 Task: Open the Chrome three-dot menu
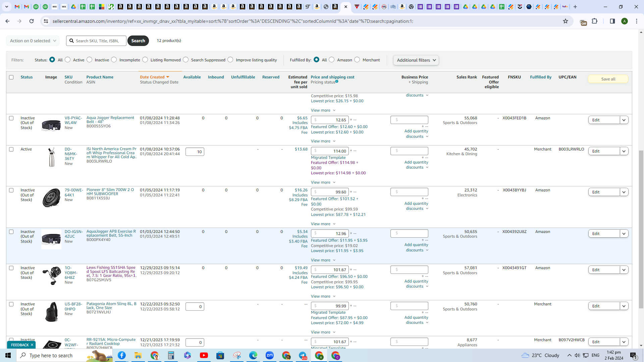pos(637,21)
